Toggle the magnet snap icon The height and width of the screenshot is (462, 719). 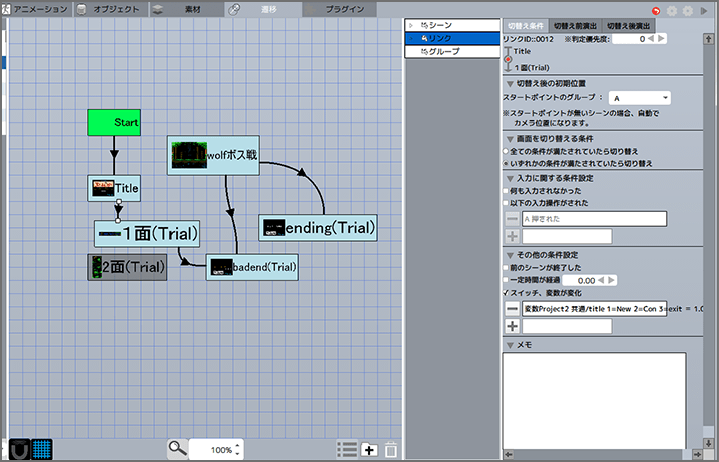18,448
